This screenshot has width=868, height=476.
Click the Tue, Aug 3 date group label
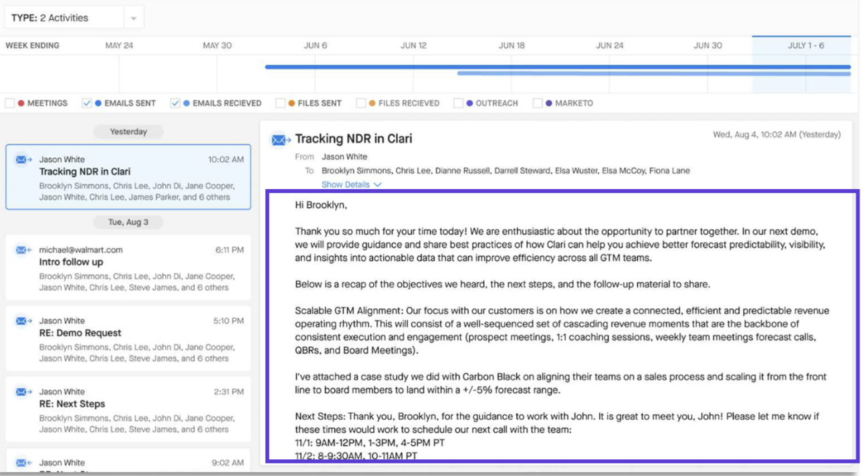[x=128, y=222]
